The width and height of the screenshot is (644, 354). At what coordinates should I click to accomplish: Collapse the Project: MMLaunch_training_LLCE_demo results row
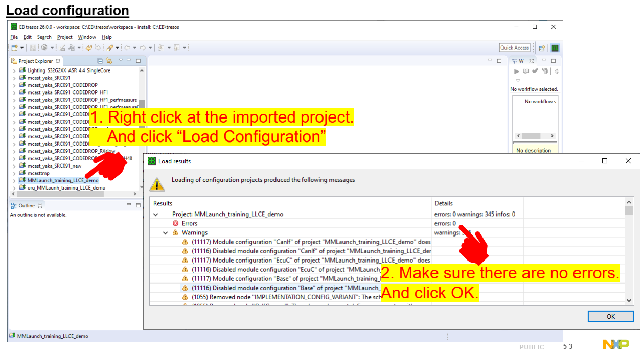(x=156, y=215)
